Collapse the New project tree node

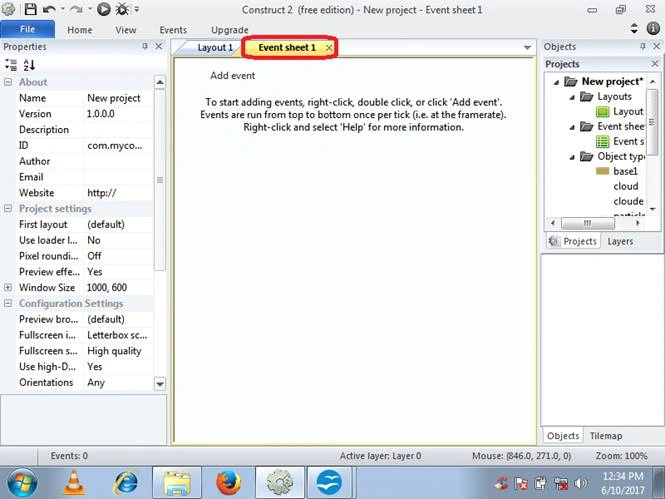click(x=556, y=82)
